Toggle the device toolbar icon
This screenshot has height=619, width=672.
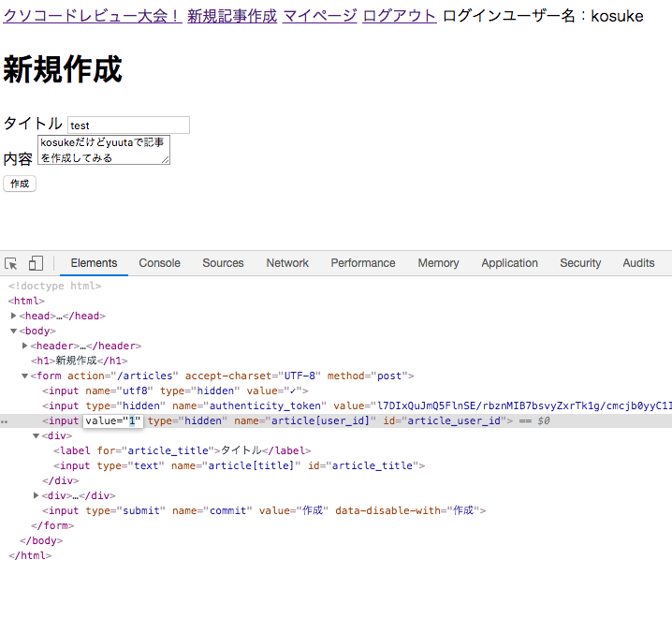[36, 263]
